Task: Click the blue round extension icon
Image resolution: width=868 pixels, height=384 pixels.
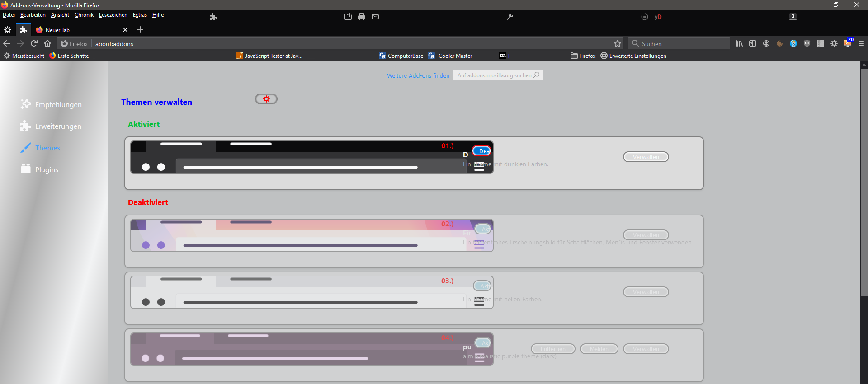Action: [x=793, y=43]
